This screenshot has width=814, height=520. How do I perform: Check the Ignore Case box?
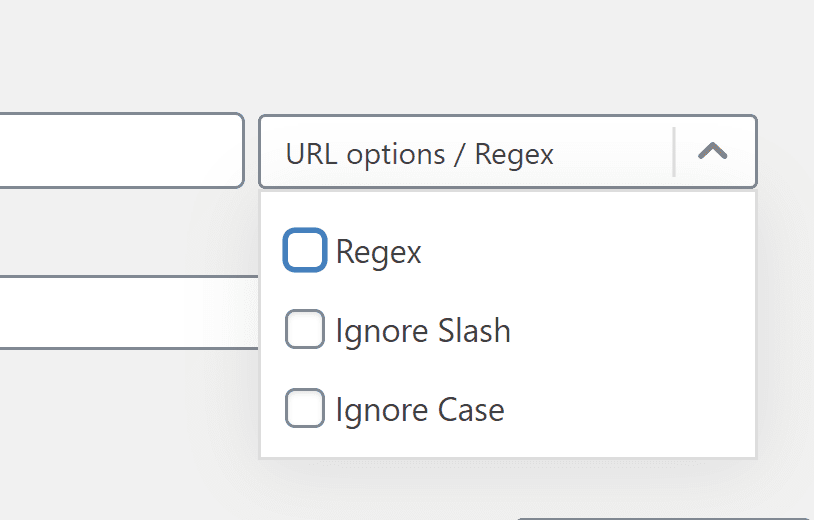pyautogui.click(x=305, y=408)
